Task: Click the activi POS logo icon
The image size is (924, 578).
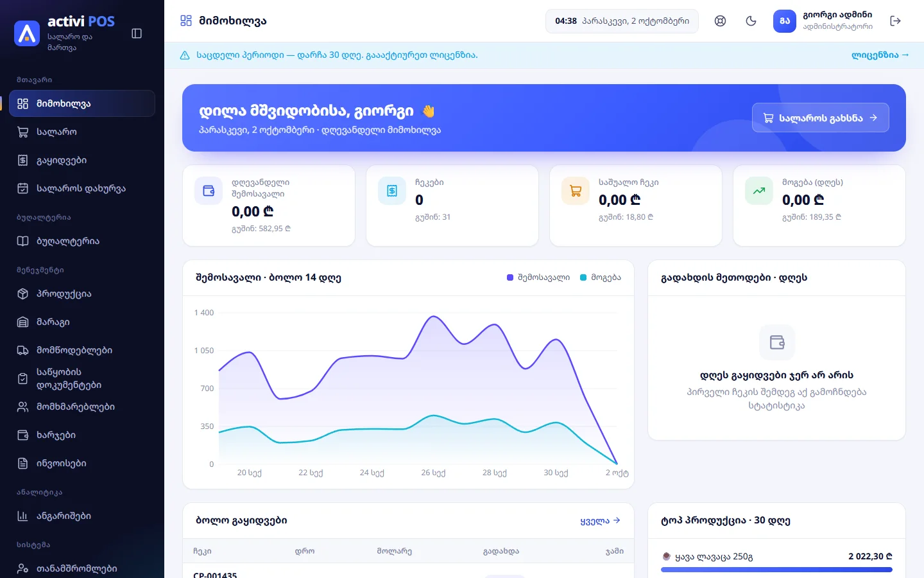Action: (x=27, y=33)
